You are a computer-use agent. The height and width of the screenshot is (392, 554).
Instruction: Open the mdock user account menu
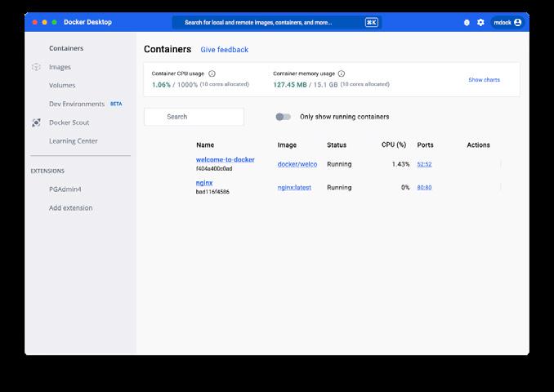pyautogui.click(x=507, y=22)
